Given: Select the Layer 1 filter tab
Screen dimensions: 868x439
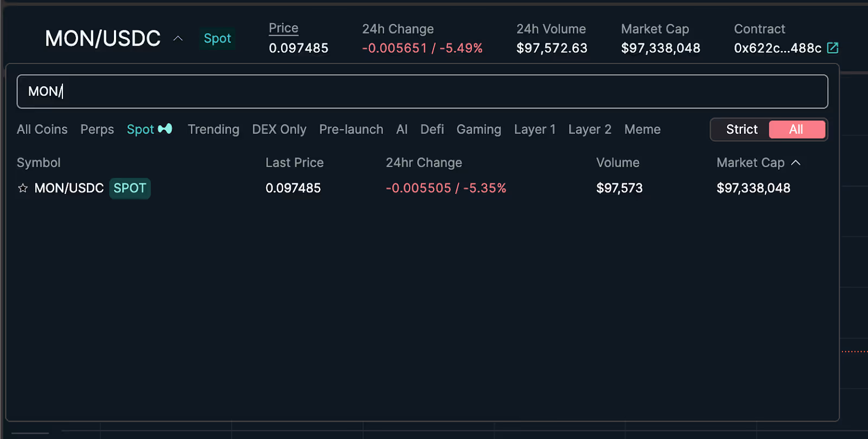Looking at the screenshot, I should click(x=535, y=130).
